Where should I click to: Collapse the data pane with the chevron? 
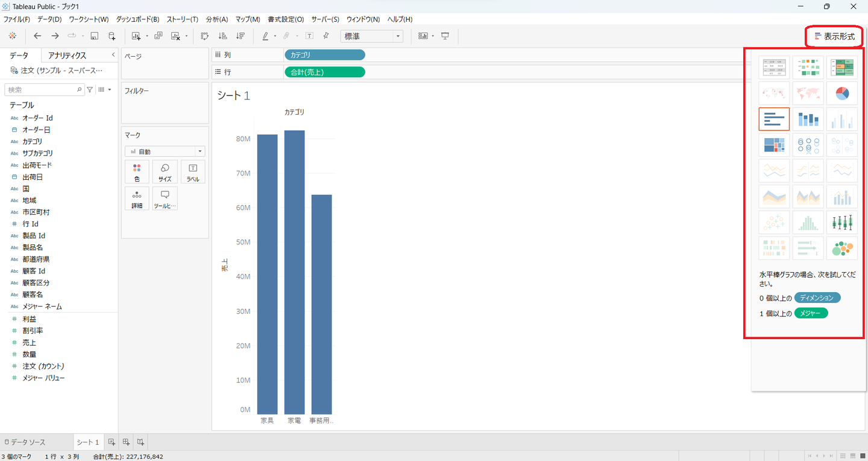[x=113, y=55]
